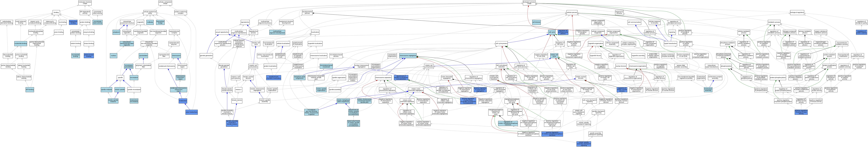
Task: Select 'carbohydrate derivative binding' node
Action: click(x=7, y=22)
